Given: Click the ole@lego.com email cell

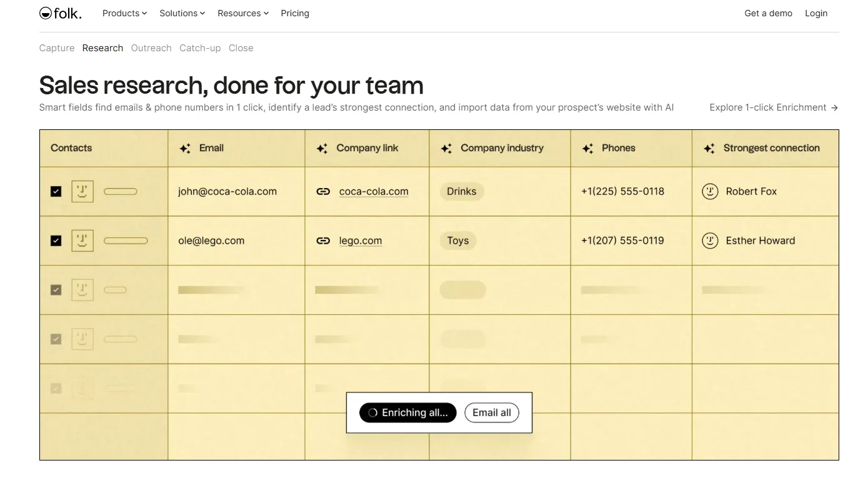Looking at the screenshot, I should pyautogui.click(x=211, y=241).
